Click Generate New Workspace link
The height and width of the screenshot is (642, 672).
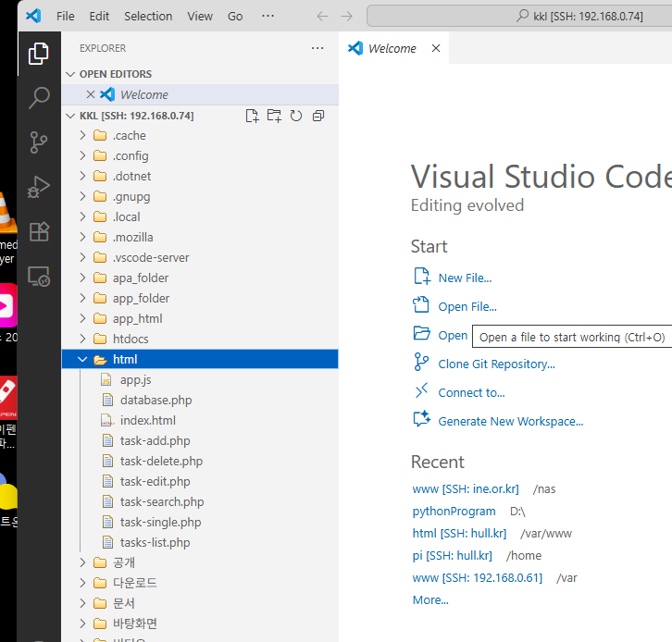pos(510,421)
